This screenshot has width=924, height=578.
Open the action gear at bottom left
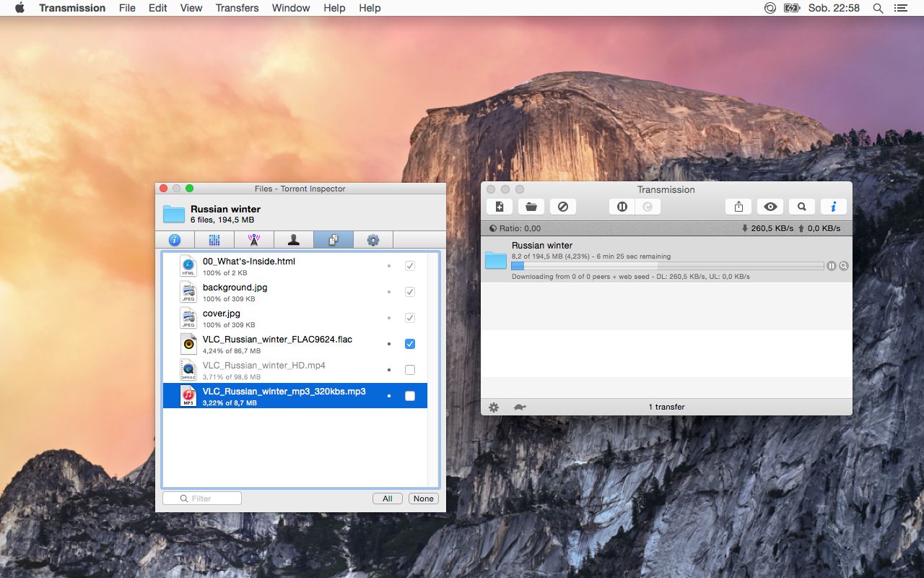(x=493, y=407)
